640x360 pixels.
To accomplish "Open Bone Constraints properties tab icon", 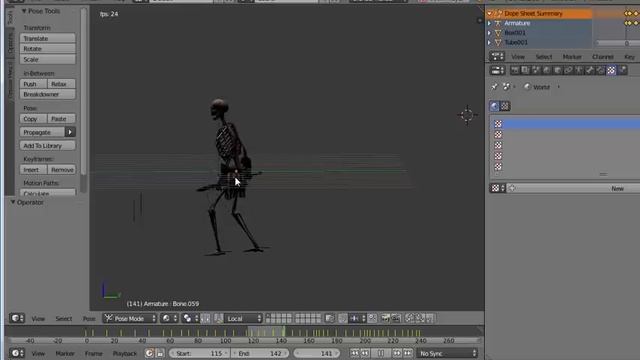I will 600,70.
